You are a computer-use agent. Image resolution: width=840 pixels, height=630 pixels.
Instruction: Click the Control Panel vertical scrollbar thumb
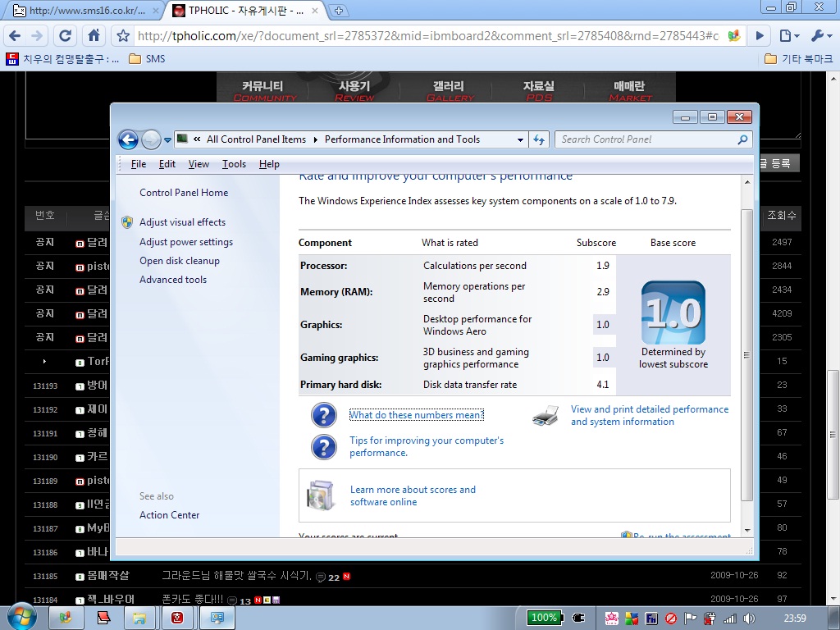746,354
